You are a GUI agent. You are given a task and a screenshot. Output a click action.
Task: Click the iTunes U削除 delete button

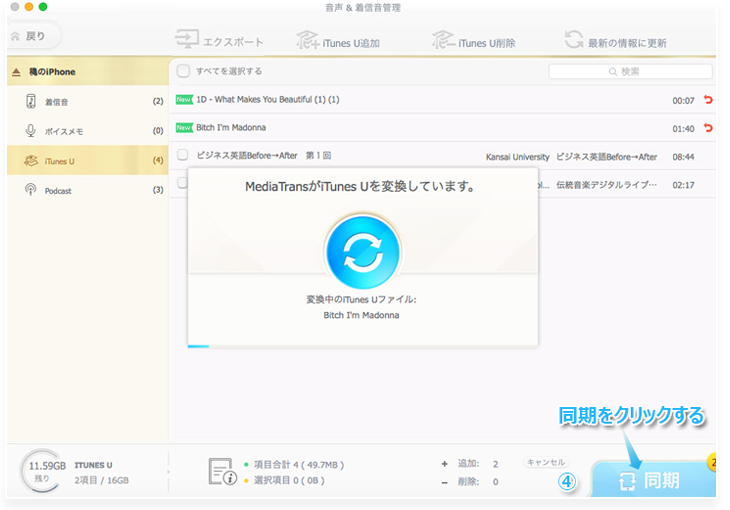pyautogui.click(x=473, y=41)
